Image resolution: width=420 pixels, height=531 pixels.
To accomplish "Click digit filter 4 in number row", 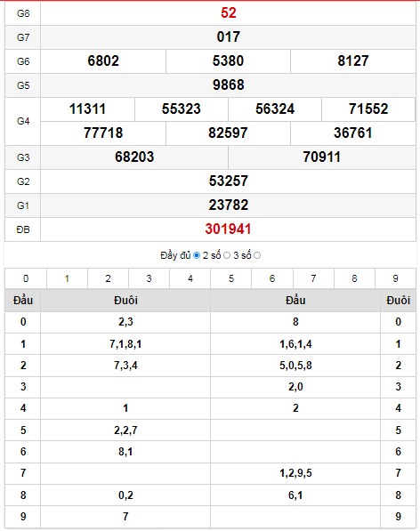I will (190, 278).
